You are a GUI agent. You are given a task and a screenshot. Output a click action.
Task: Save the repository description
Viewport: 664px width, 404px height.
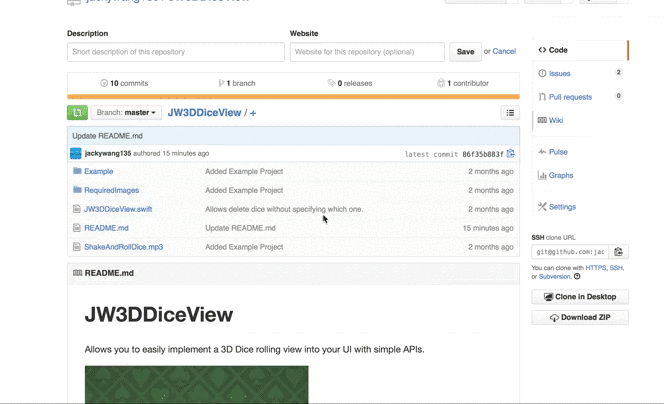(x=465, y=52)
